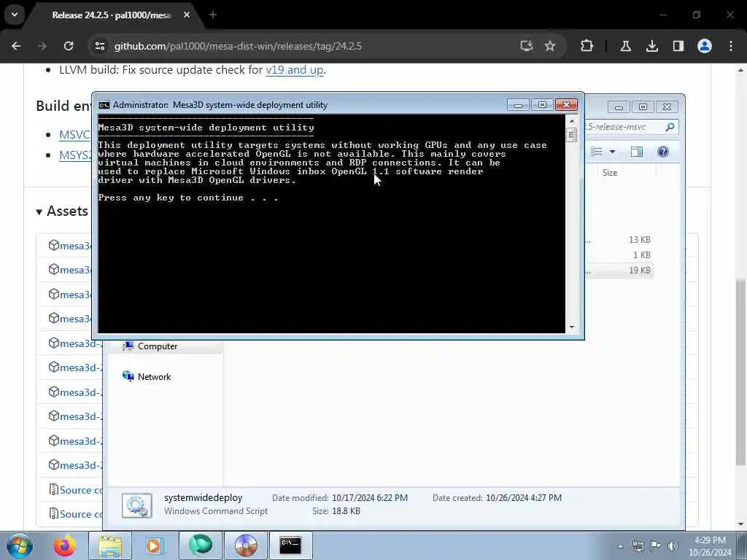Viewport: 747px width, 560px height.
Task: Click the taskbar clock showing 4:29 PM
Action: point(710,546)
